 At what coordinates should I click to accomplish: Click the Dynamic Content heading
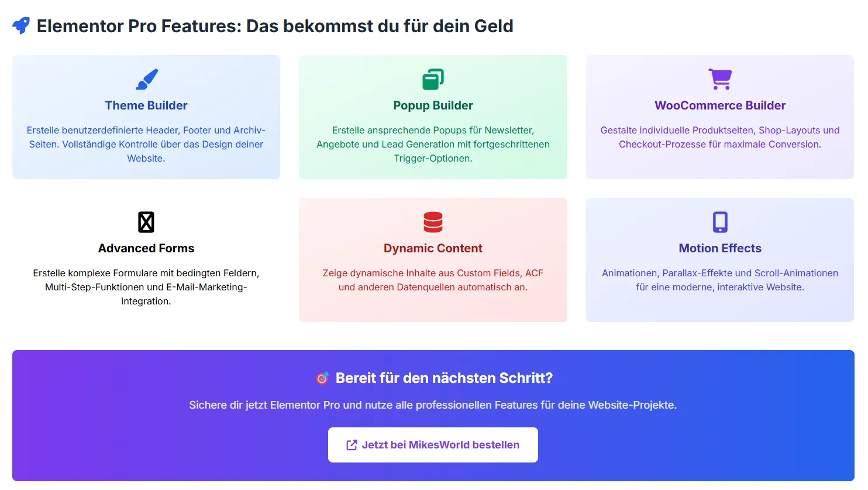(433, 248)
